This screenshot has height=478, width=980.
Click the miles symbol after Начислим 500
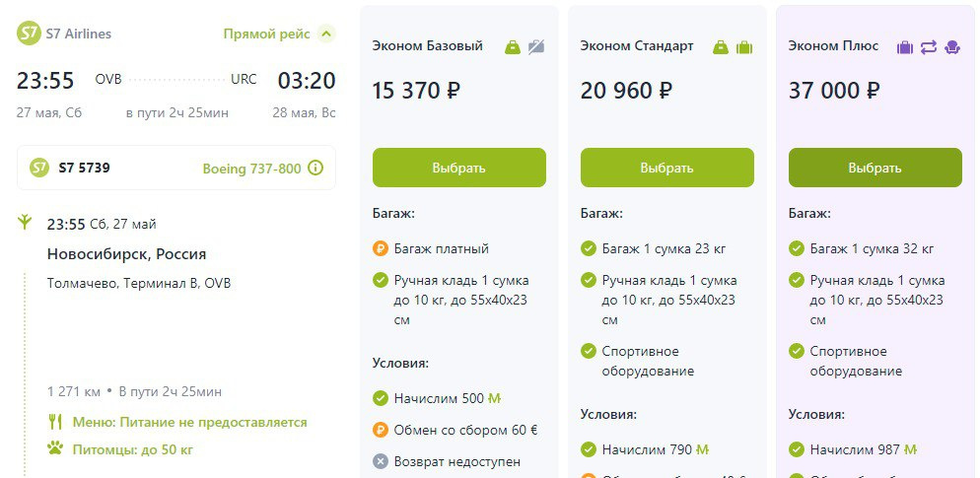[494, 398]
